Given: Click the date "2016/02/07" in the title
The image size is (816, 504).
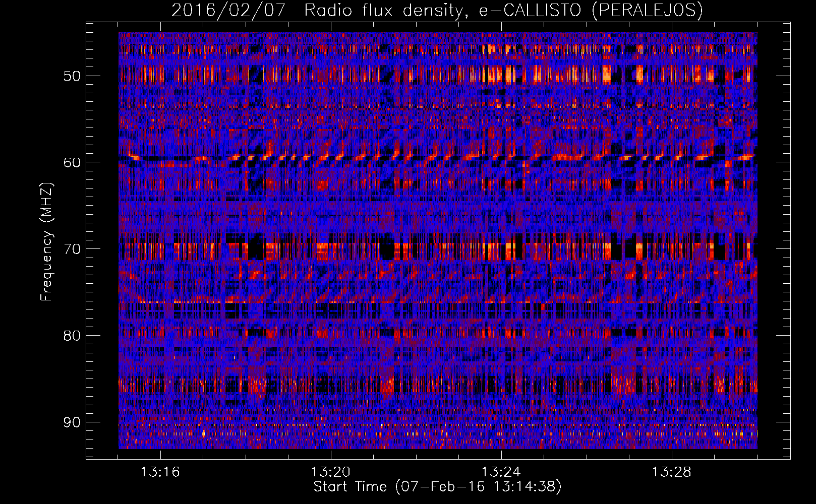Looking at the screenshot, I should pos(228,10).
